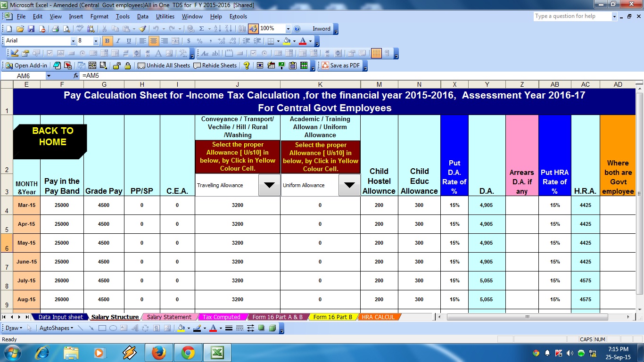Open the font name Arial dropdown
644x362 pixels.
[73, 41]
